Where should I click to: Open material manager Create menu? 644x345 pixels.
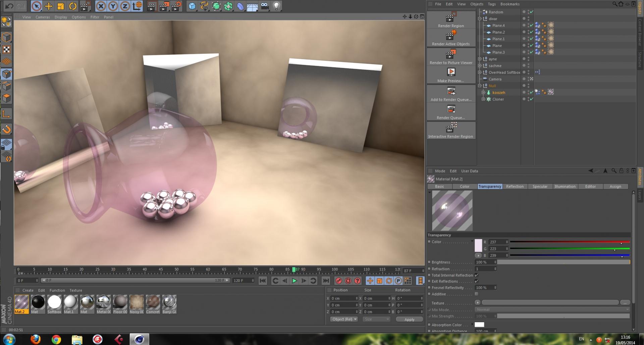pyautogui.click(x=28, y=290)
